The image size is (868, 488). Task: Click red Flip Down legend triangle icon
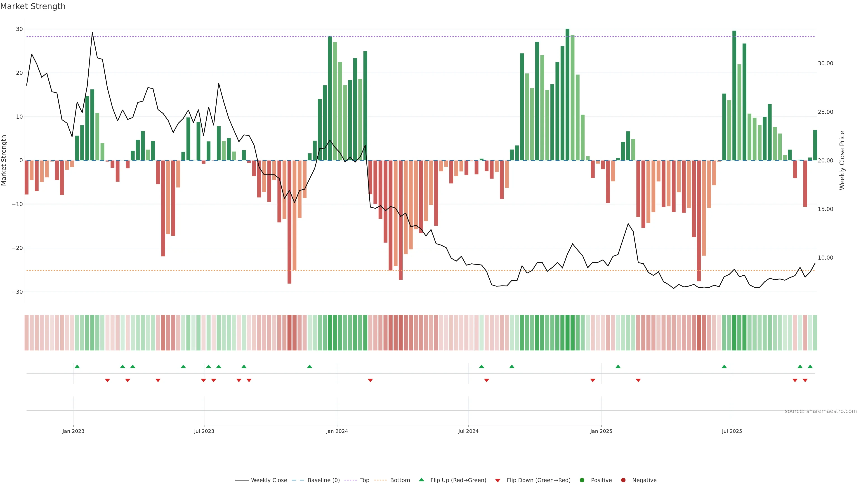tap(498, 480)
